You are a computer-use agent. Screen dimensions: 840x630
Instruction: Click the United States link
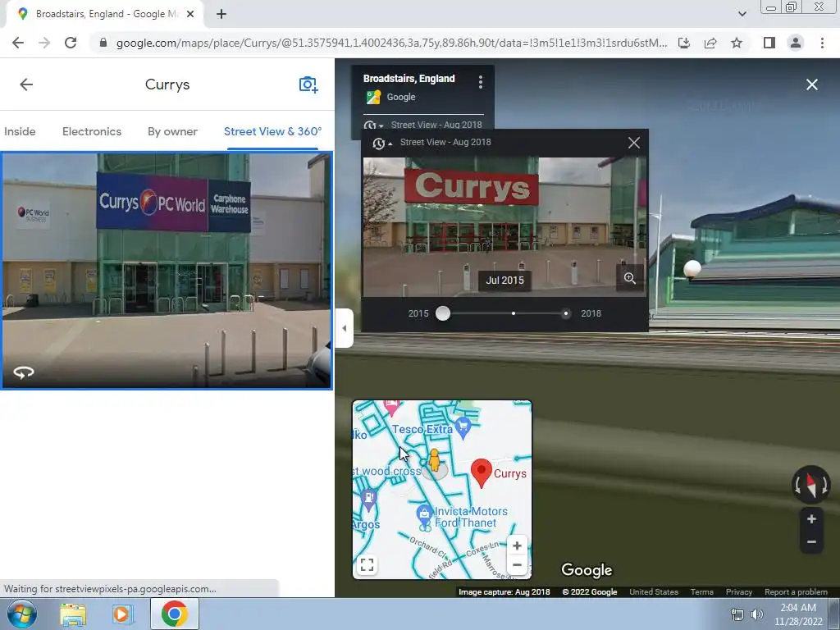click(x=654, y=592)
